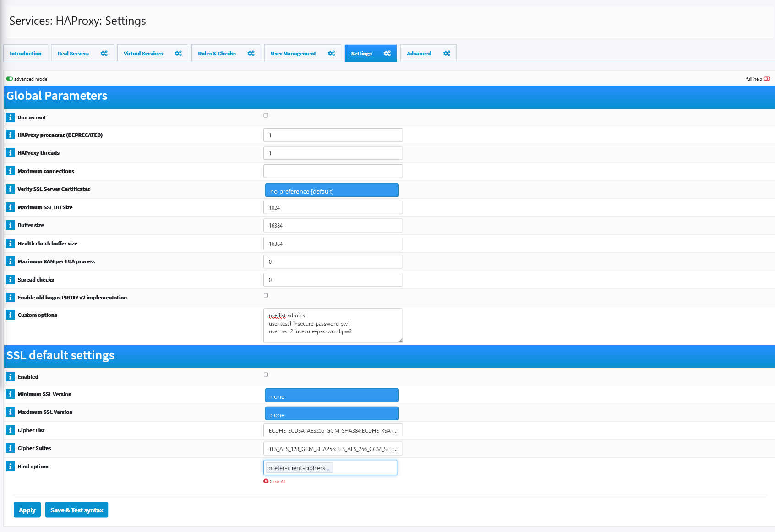Open info icon for SSL Enabled setting
Viewport: 775px width, 532px height.
[10, 377]
